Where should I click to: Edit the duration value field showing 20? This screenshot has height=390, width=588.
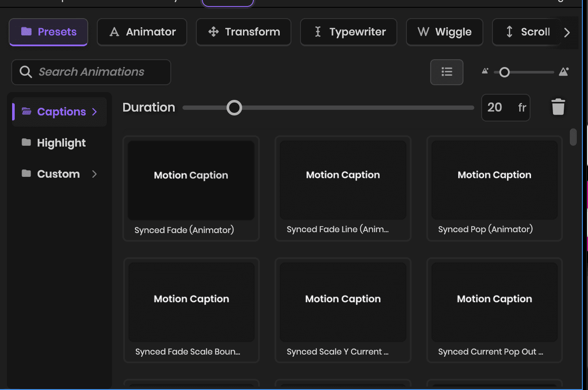(506, 108)
